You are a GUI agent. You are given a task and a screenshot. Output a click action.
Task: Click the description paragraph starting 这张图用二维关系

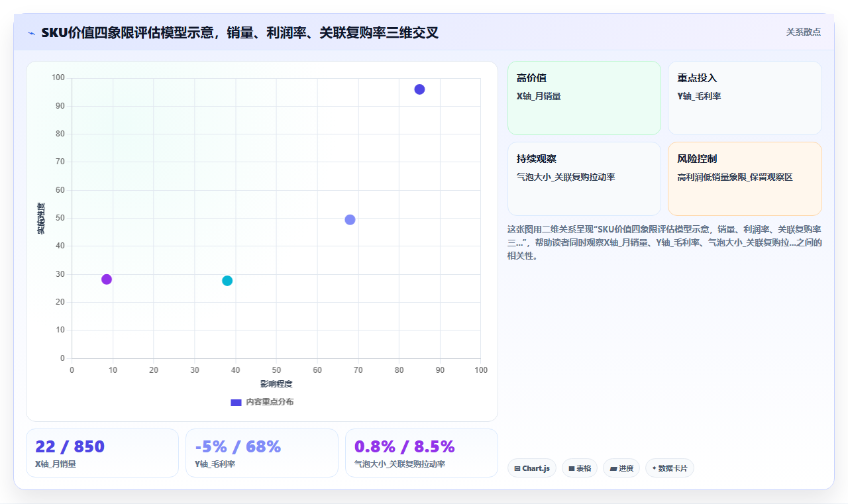[664, 242]
